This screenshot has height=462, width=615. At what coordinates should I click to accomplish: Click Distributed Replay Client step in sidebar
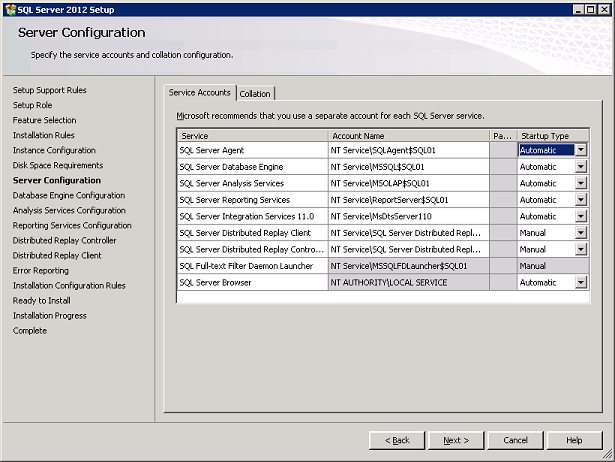pos(57,255)
